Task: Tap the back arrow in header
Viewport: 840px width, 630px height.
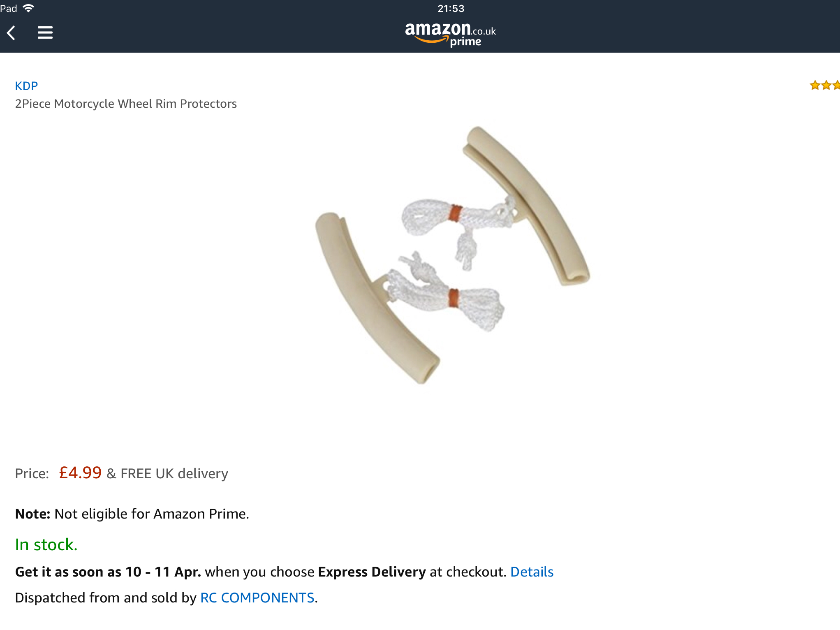Action: coord(12,33)
